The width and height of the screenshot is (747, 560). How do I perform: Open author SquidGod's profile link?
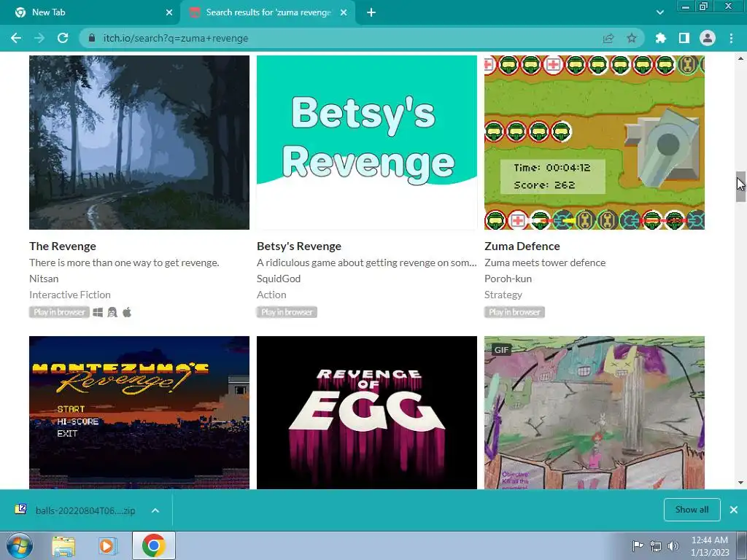(x=279, y=279)
